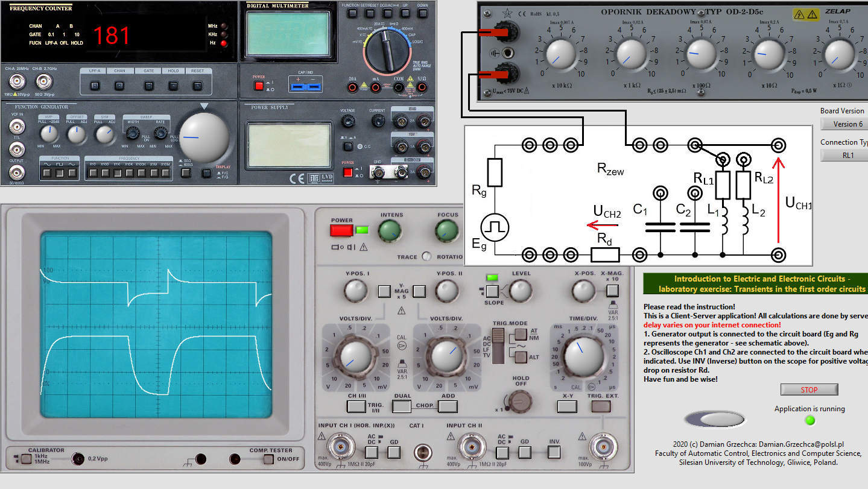Click the multimeter rotary function selector

click(x=388, y=50)
